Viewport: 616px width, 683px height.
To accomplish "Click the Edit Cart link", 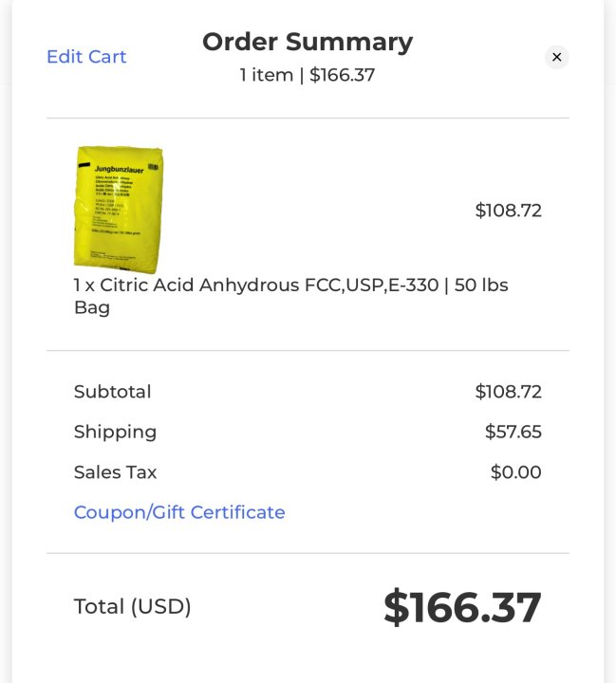I will point(86,57).
